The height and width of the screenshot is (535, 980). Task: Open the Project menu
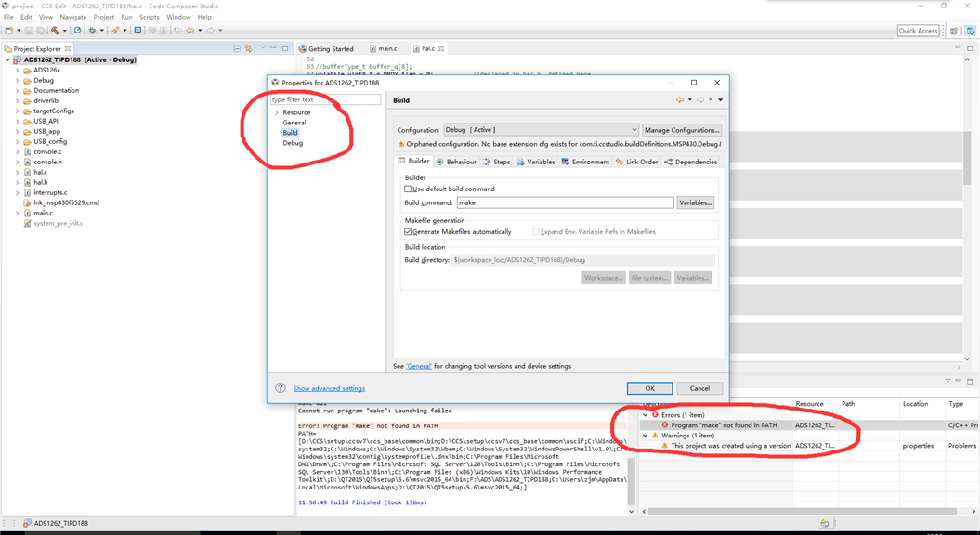point(104,17)
